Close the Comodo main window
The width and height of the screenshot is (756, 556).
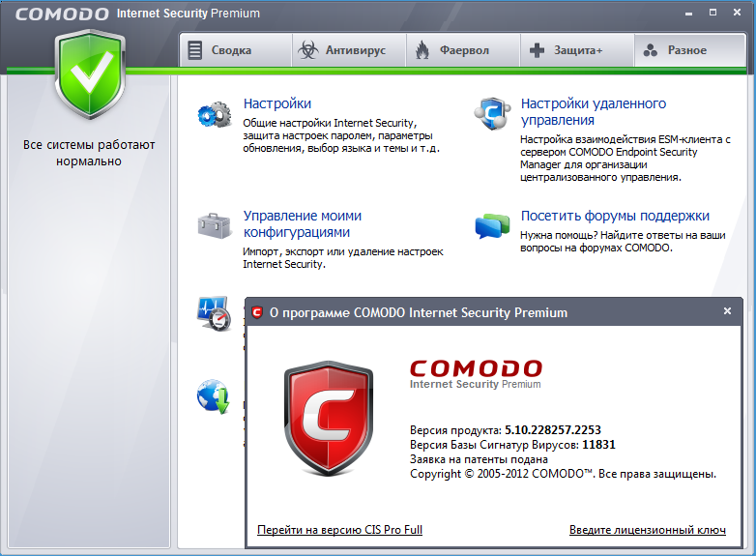coord(738,13)
